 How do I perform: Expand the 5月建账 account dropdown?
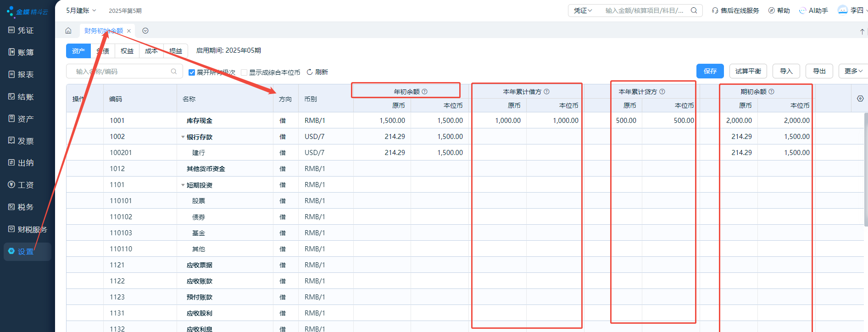click(x=81, y=11)
